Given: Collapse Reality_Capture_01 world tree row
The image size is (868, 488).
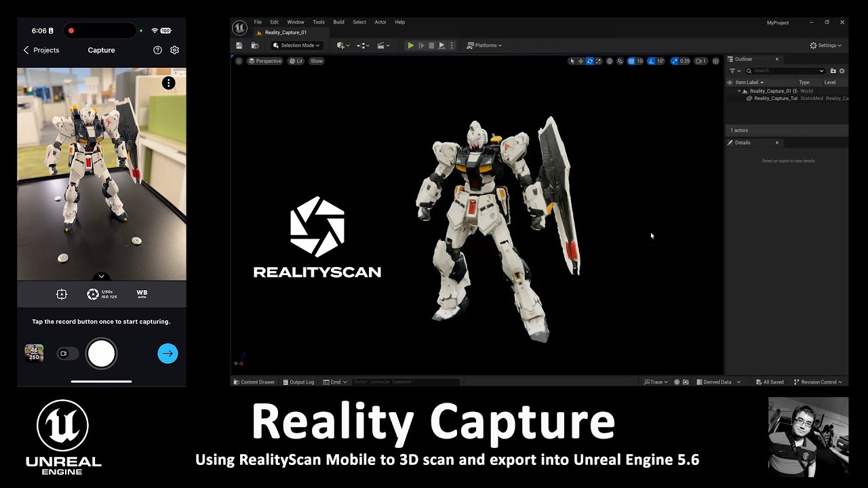Looking at the screenshot, I should click(739, 91).
